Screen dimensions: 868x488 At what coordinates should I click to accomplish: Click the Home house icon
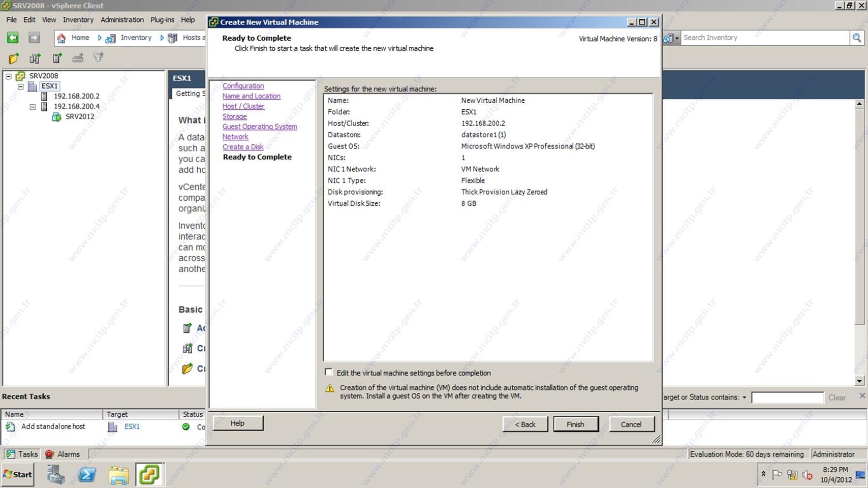pos(61,38)
